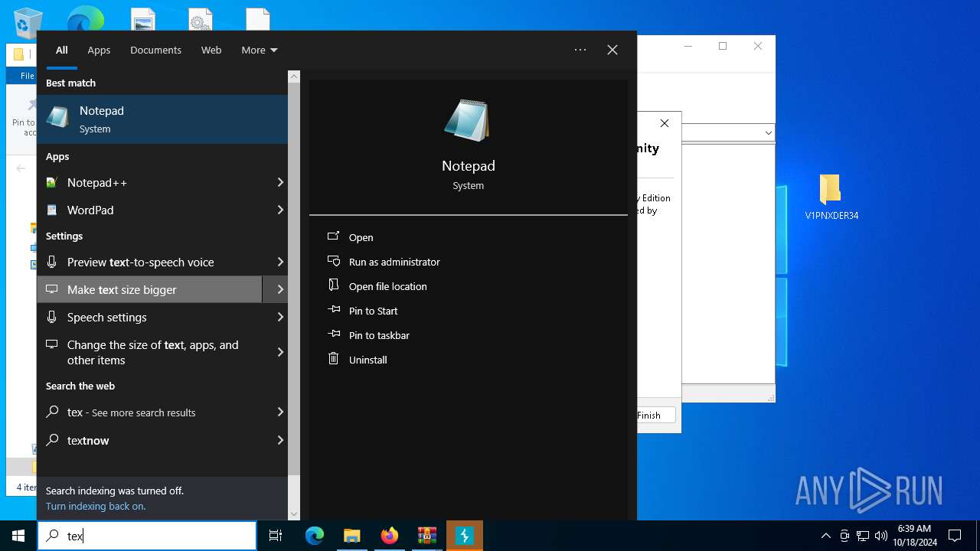Switch to the Documents search tab

[x=155, y=50]
